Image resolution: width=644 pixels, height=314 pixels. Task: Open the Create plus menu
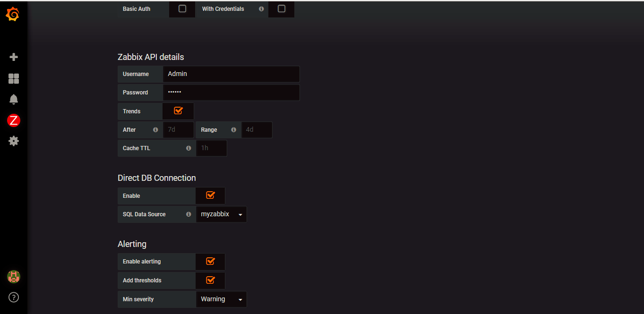tap(14, 57)
